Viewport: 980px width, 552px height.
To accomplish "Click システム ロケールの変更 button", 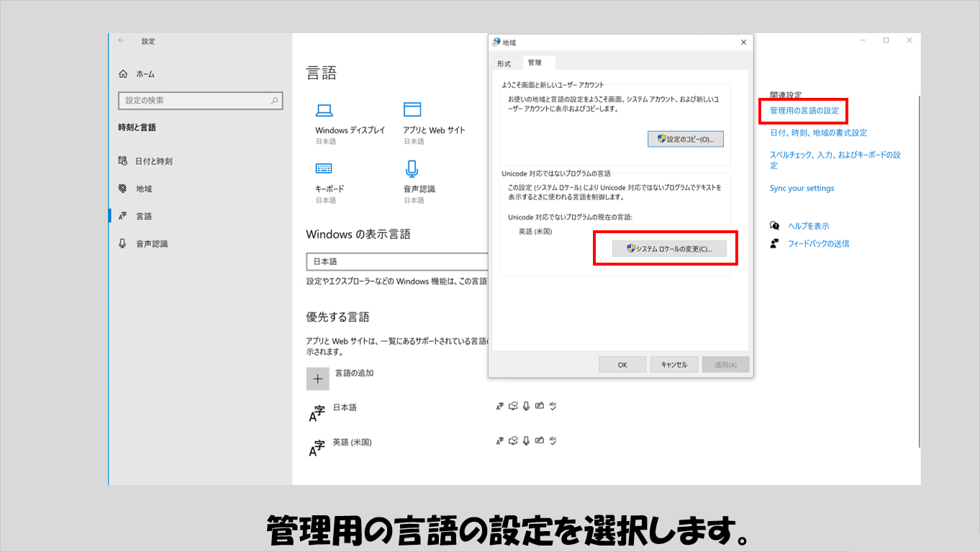I will pos(668,249).
